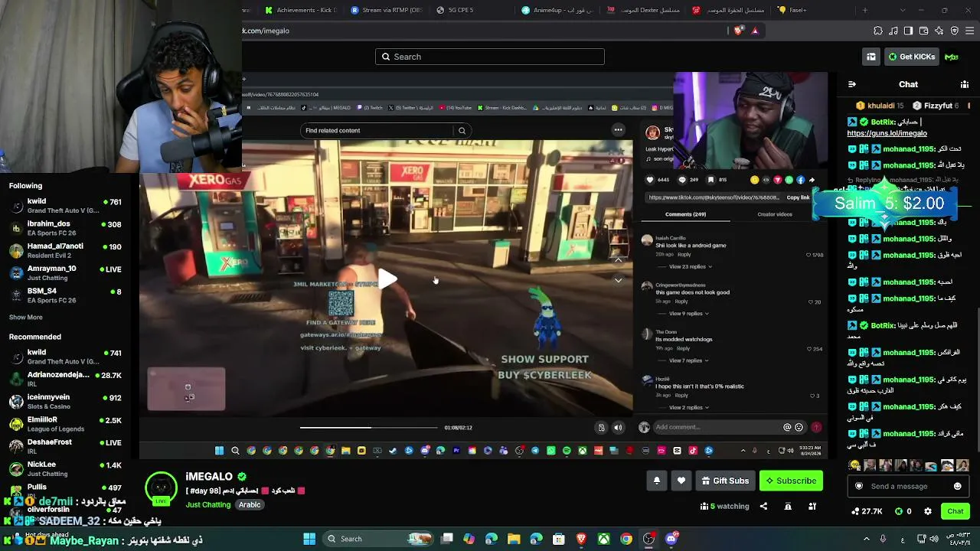This screenshot has height=551, width=980.
Task: Click the Gift Subs button
Action: 725,481
